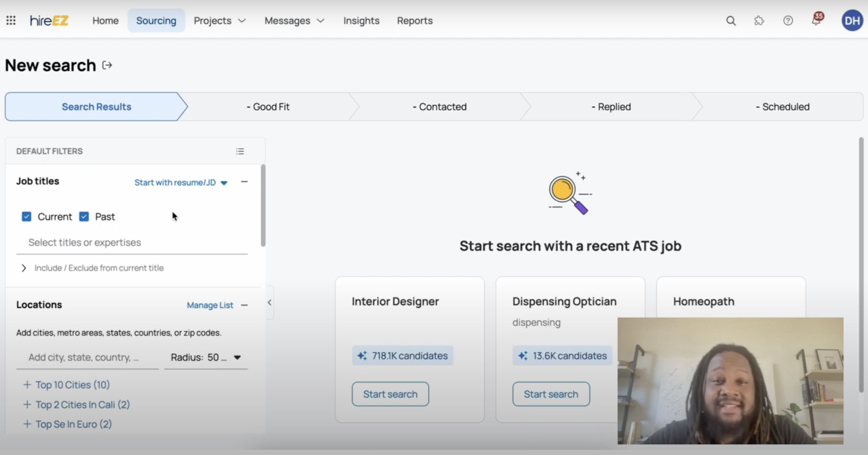Click the Interior Designer card title
Image resolution: width=868 pixels, height=455 pixels.
395,301
